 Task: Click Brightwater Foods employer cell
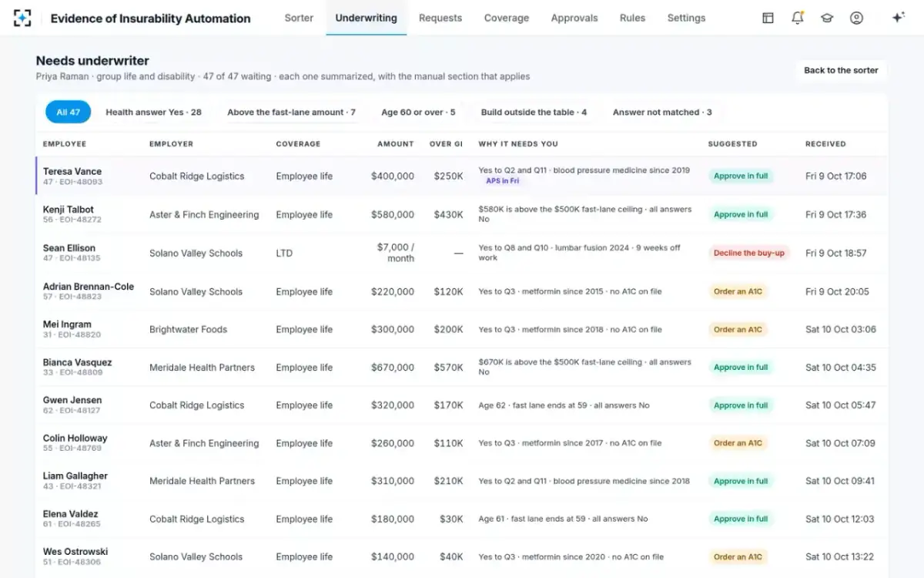pyautogui.click(x=189, y=329)
